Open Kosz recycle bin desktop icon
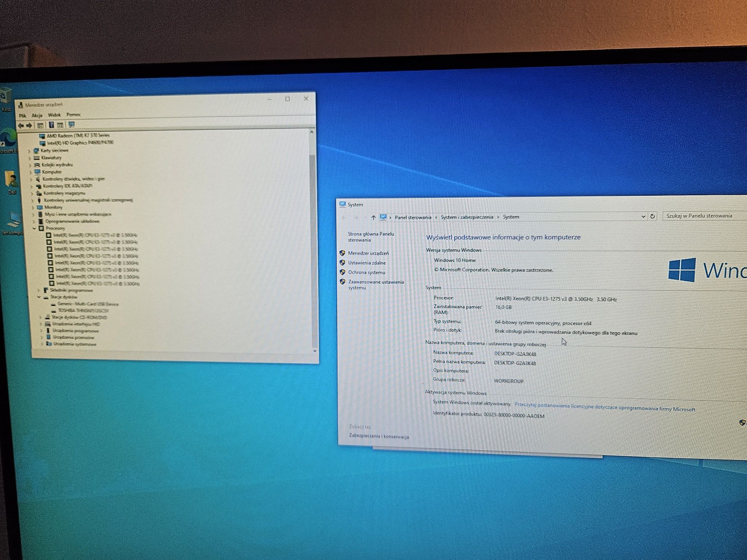Viewport: 747px width, 560px height. point(6,100)
